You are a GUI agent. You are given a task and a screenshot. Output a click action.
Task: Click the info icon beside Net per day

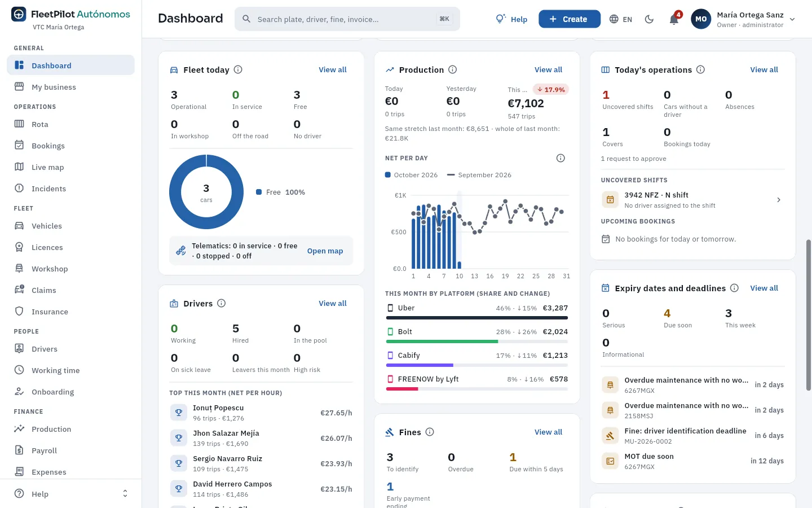pyautogui.click(x=561, y=158)
